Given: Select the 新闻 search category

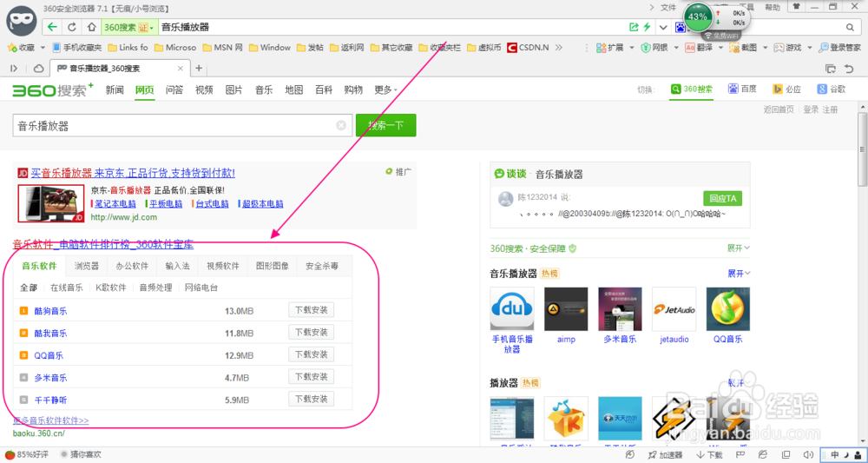Looking at the screenshot, I should click(115, 89).
